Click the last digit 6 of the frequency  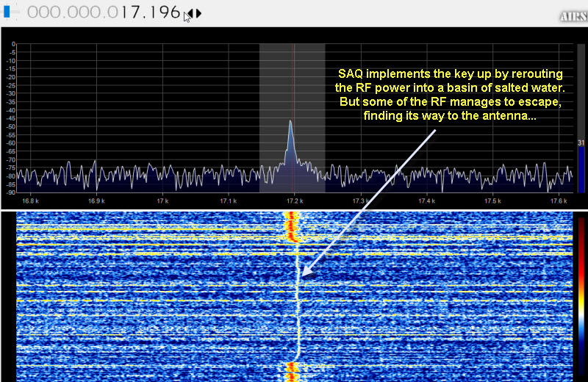pyautogui.click(x=175, y=13)
